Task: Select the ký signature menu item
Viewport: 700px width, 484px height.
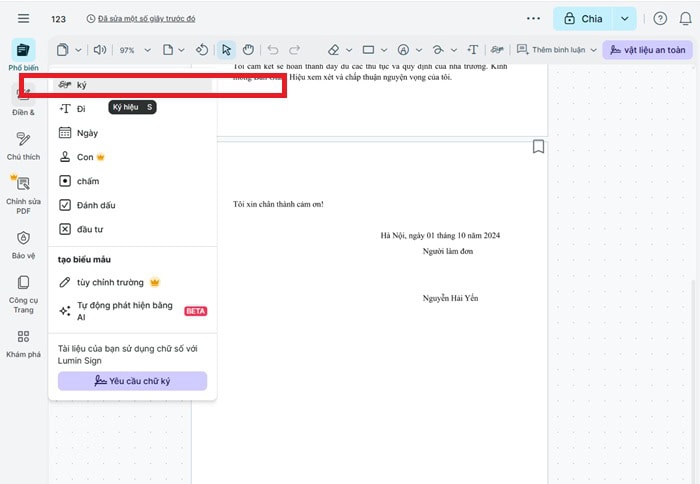Action: (x=82, y=85)
